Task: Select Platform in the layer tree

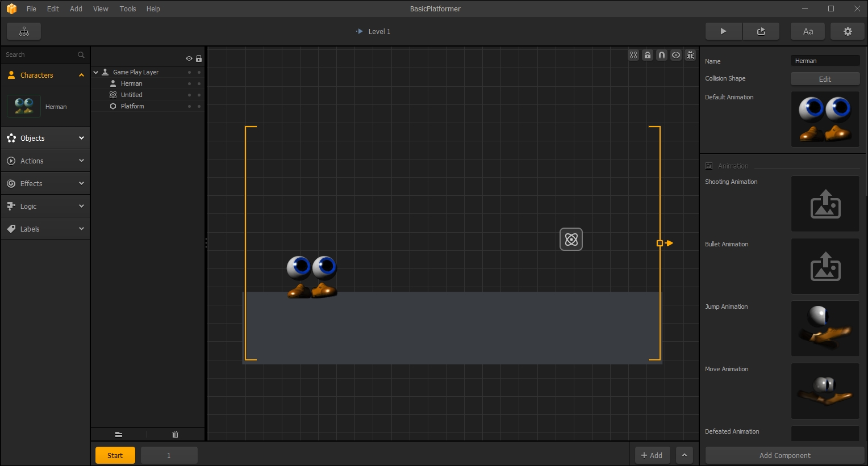Action: pyautogui.click(x=132, y=106)
